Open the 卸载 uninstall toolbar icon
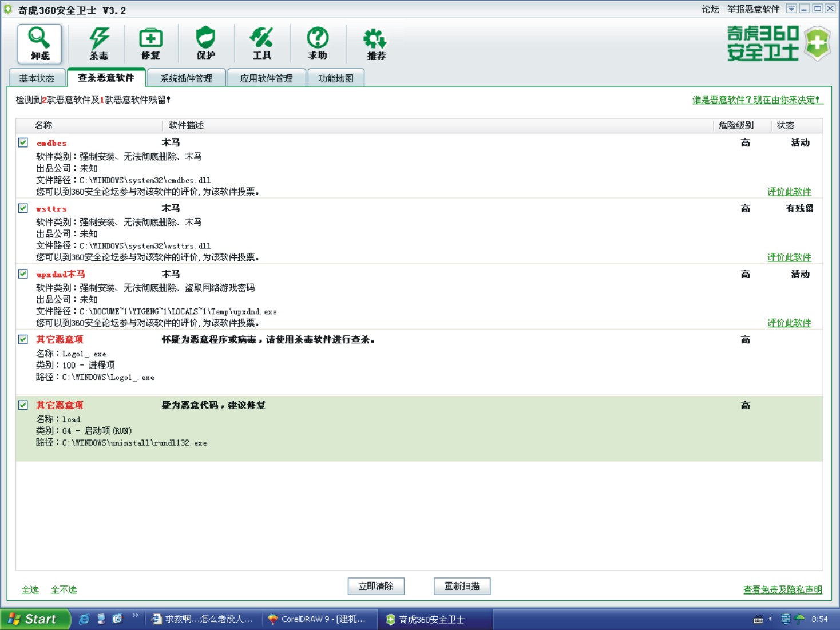This screenshot has width=840, height=630. coord(39,43)
